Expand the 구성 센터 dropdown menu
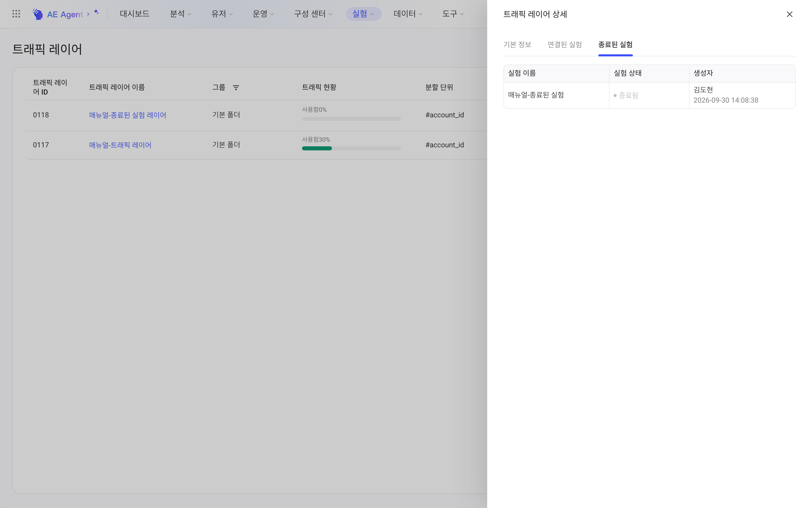This screenshot has width=812, height=508. pyautogui.click(x=313, y=14)
